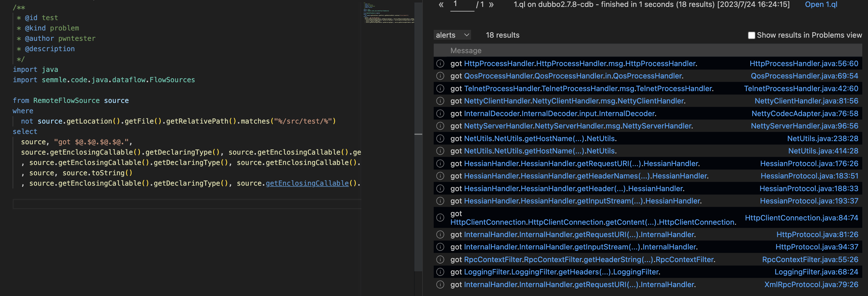Open location NettyServerHandler.java:96:56
This screenshot has width=868, height=296.
coord(804,126)
